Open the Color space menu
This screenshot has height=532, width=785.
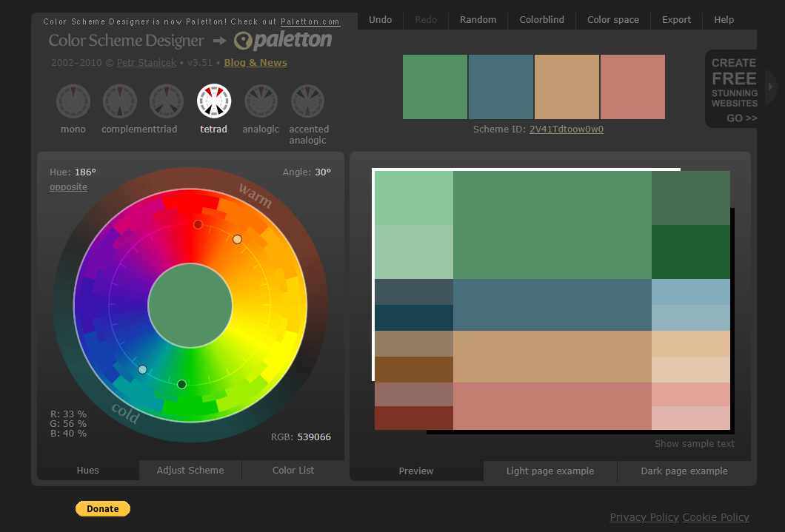(x=612, y=20)
